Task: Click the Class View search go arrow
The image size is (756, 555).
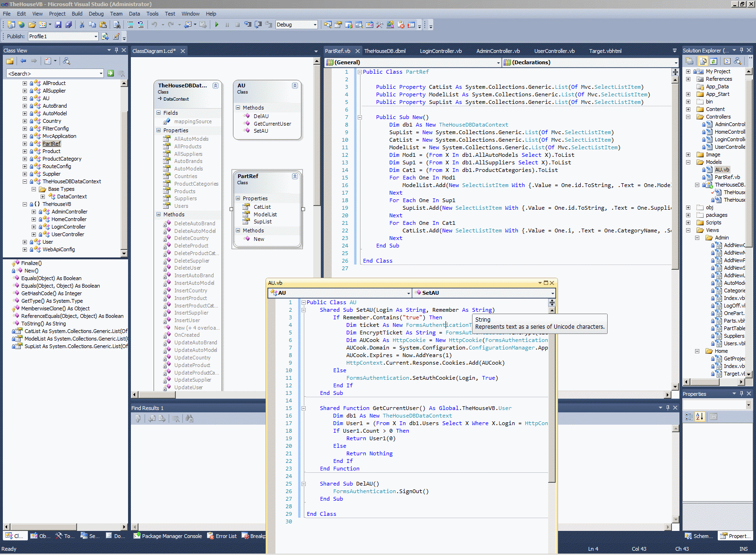Action: click(111, 73)
